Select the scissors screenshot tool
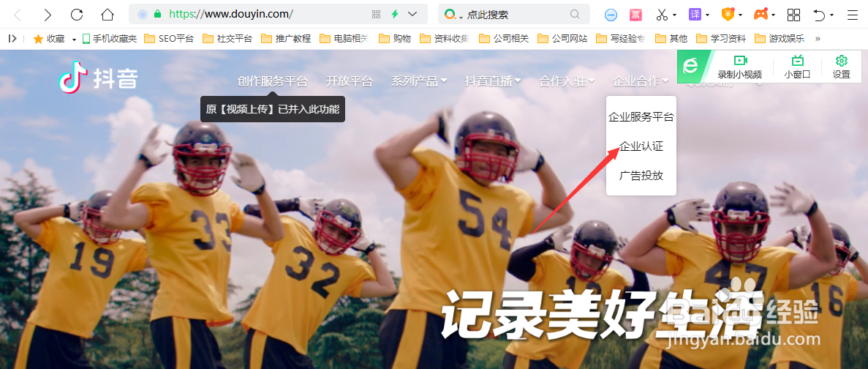868x369 pixels. [x=662, y=15]
